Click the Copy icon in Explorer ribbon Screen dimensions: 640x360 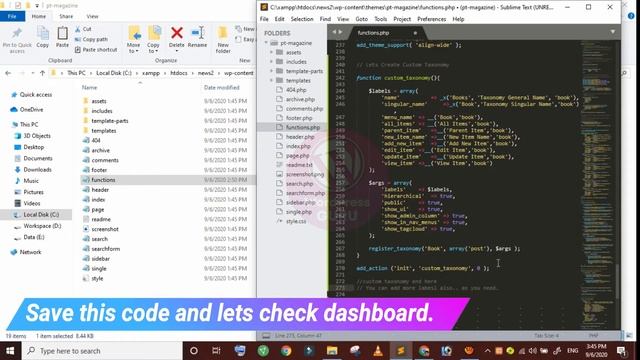pos(42,33)
